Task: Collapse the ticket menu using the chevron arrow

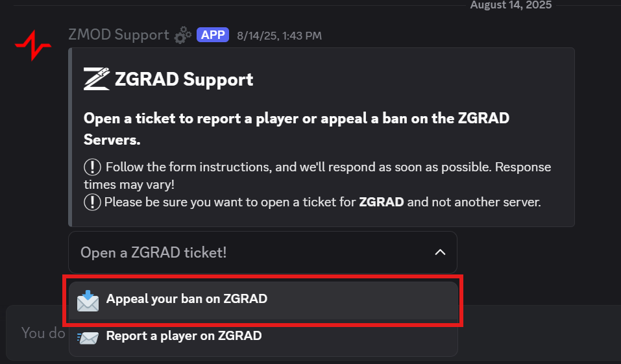Action: pos(440,252)
